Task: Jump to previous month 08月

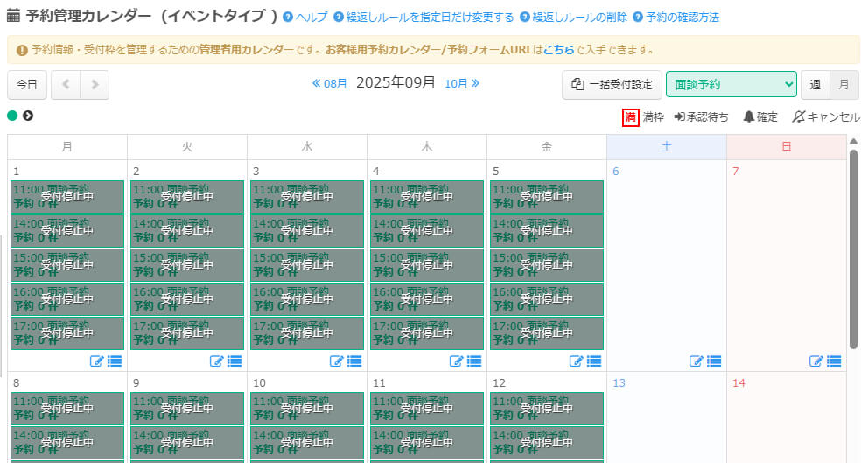Action: click(330, 84)
